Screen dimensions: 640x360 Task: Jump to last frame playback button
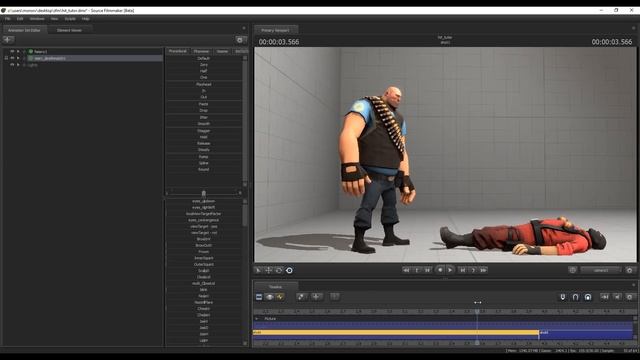pyautogui.click(x=483, y=270)
